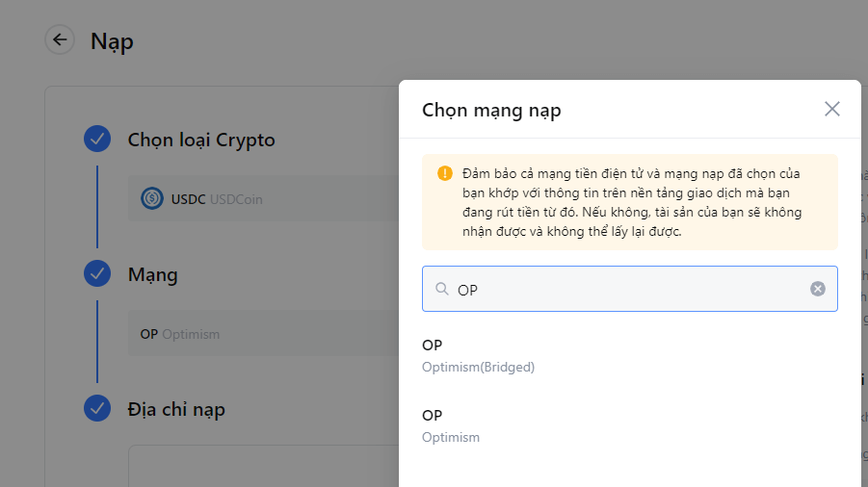This screenshot has width=868, height=487.
Task: Clear the OP search text
Action: pos(817,289)
